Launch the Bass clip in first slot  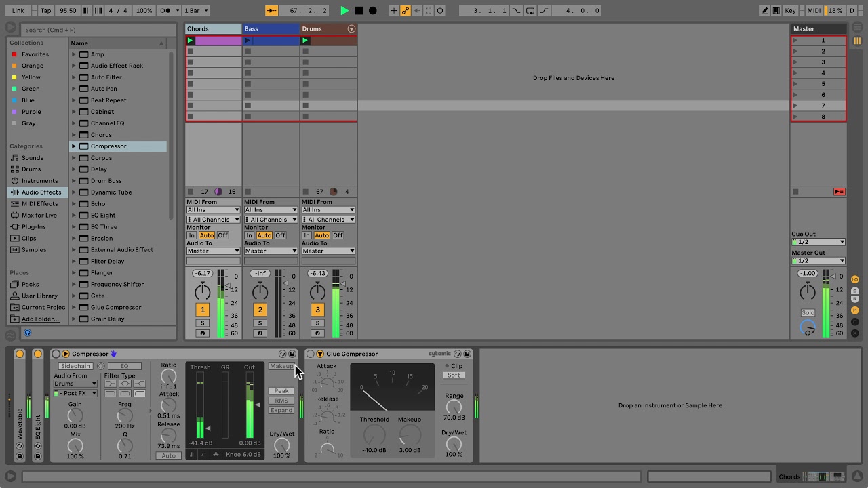click(248, 41)
